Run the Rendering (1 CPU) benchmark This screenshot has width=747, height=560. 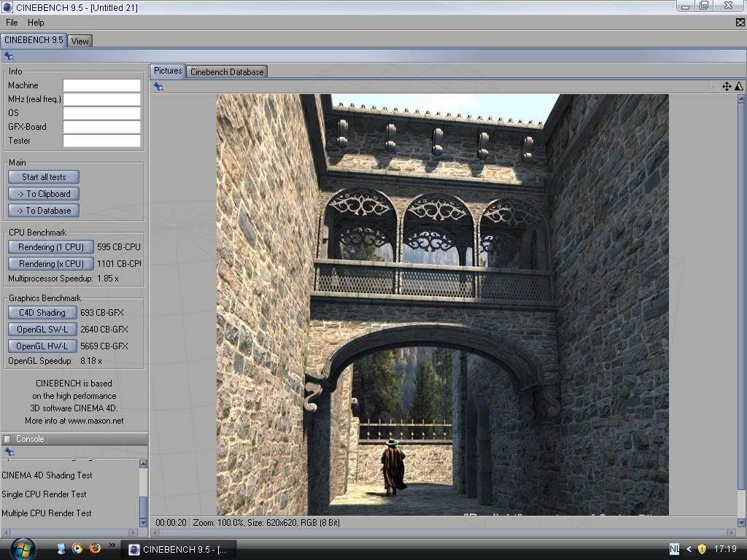[x=51, y=247]
